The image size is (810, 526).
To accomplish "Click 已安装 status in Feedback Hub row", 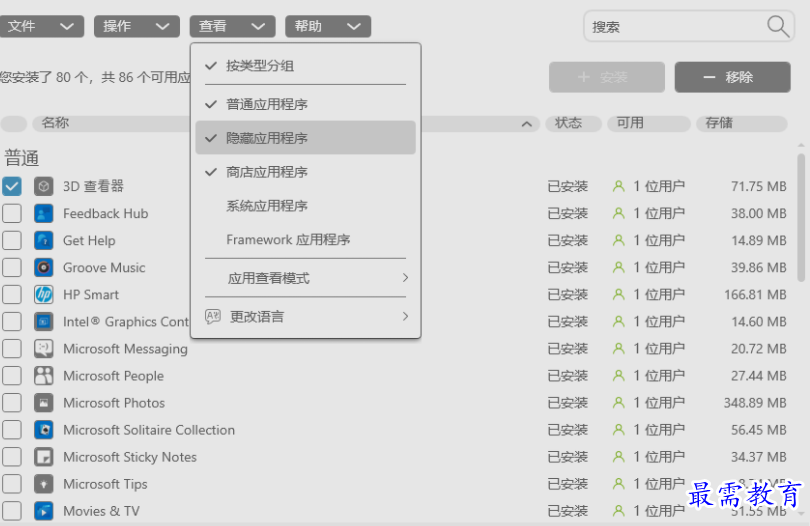I will 568,213.
